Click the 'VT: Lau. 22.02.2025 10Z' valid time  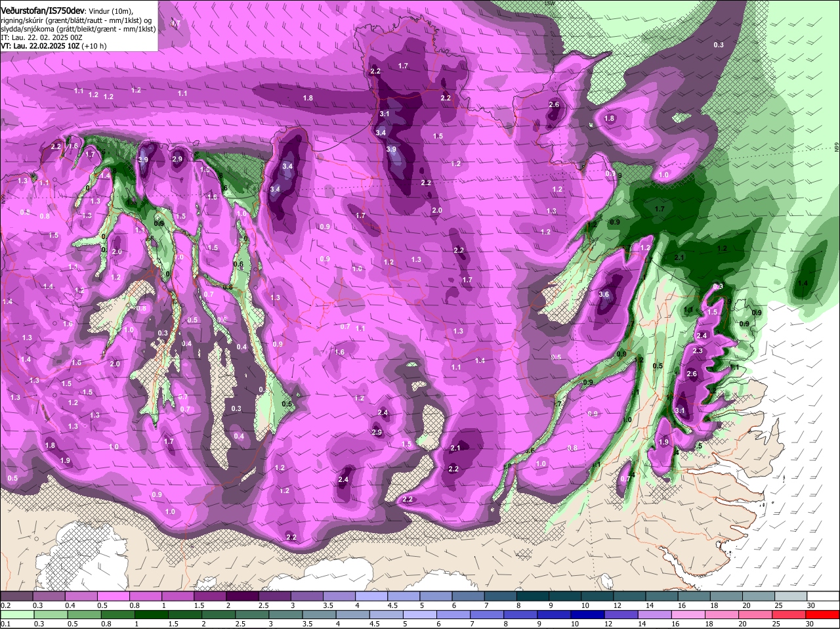tap(40, 47)
